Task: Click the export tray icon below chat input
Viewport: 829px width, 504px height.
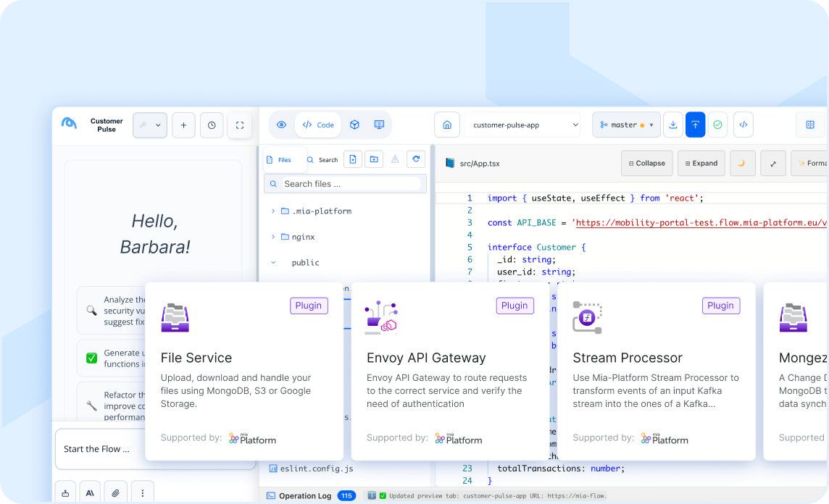Action: 65,493
